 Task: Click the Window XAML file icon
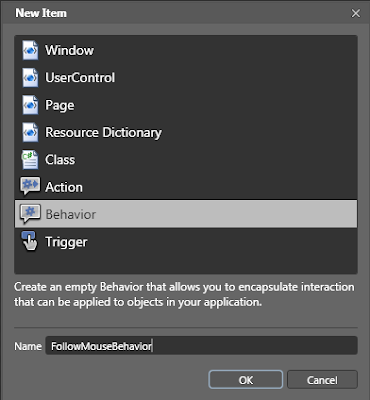click(30, 50)
